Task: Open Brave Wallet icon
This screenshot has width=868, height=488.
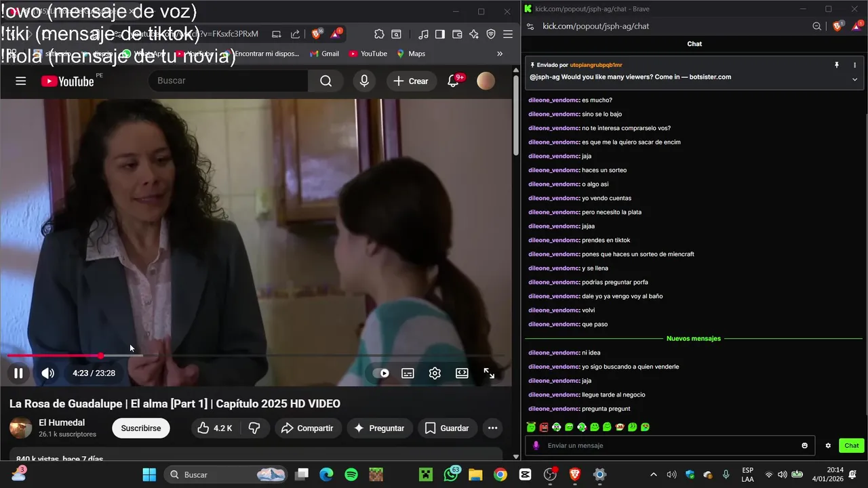Action: tap(457, 34)
